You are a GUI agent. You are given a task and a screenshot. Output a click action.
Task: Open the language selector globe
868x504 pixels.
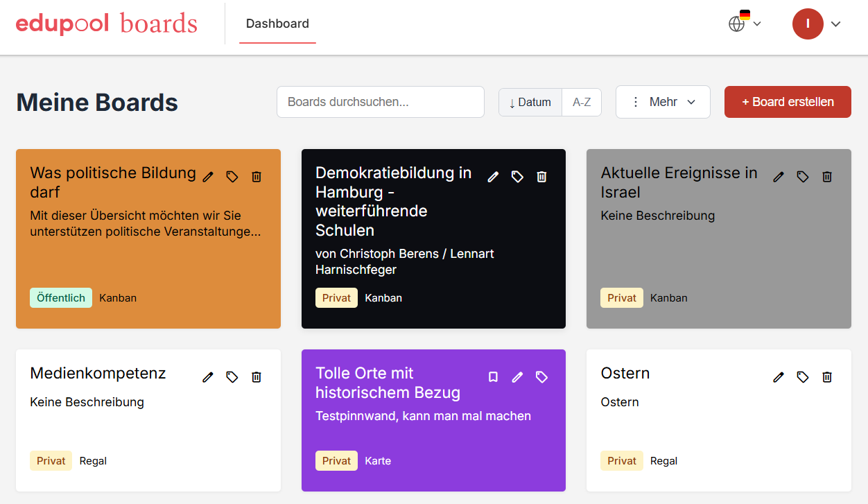point(745,23)
